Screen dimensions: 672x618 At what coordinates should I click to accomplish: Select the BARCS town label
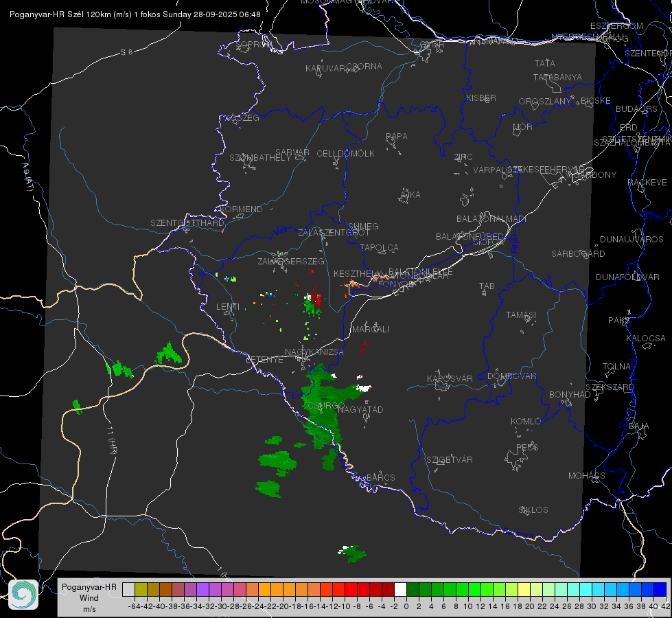tap(380, 477)
